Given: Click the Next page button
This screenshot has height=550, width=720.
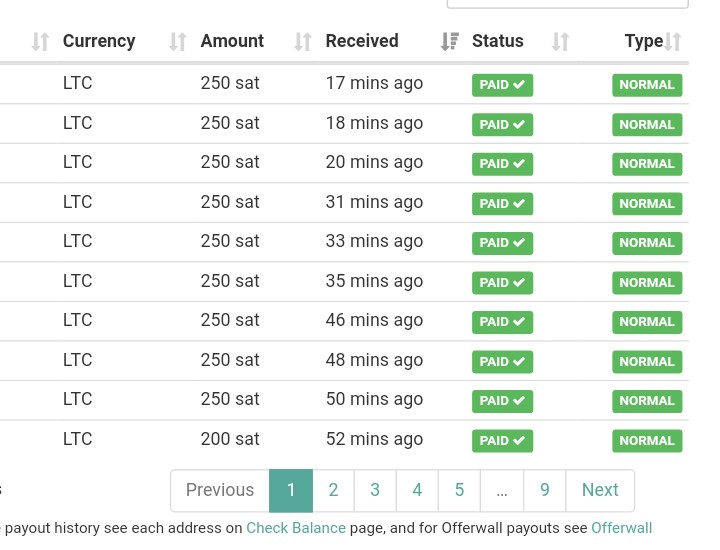Looking at the screenshot, I should pyautogui.click(x=600, y=490).
